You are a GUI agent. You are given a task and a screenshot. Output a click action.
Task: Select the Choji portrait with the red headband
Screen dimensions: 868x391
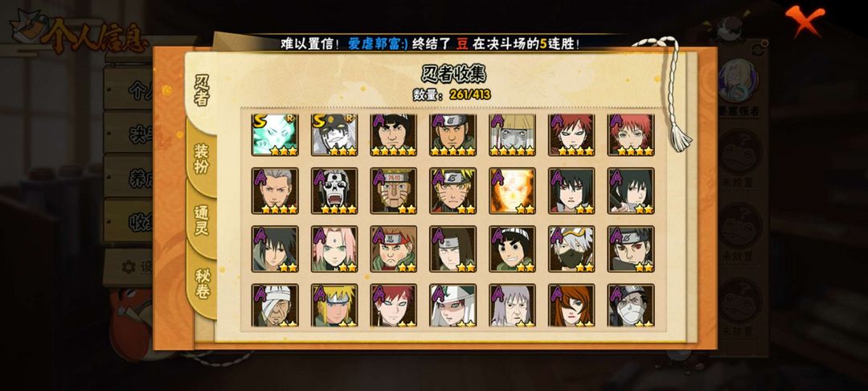click(x=394, y=249)
